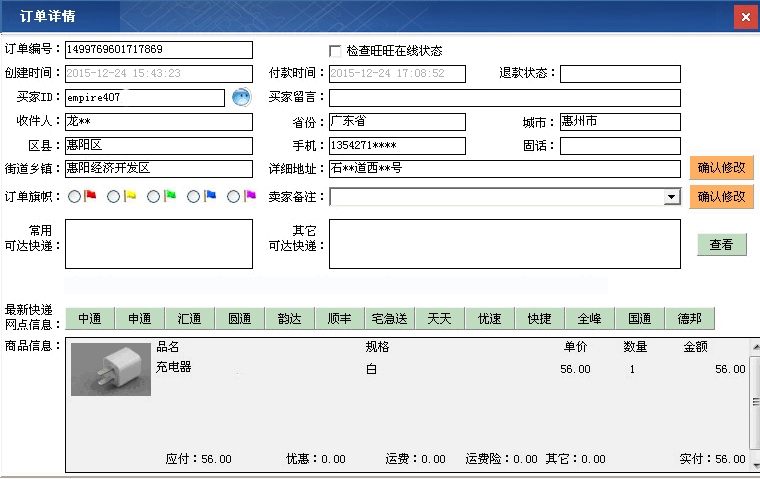Screen dimensions: 760x479
Task: Close the 订单详情 dialog with the X
Action: pos(744,17)
